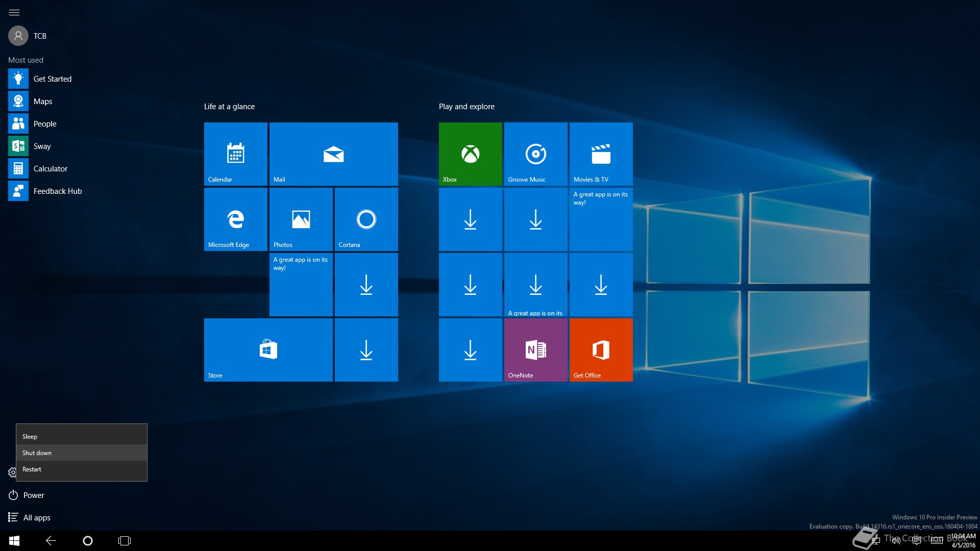This screenshot has width=980, height=551.
Task: Click 'A great app' tile below Photos
Action: pyautogui.click(x=301, y=285)
